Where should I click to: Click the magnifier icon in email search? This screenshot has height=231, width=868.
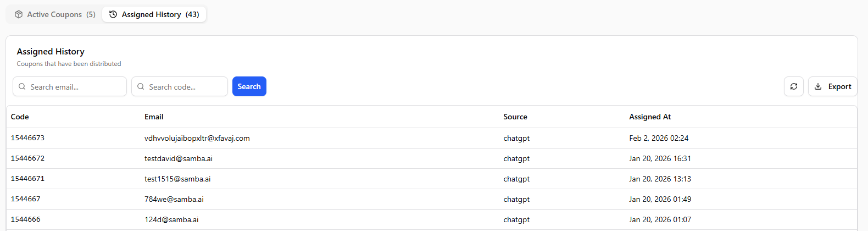(x=22, y=86)
